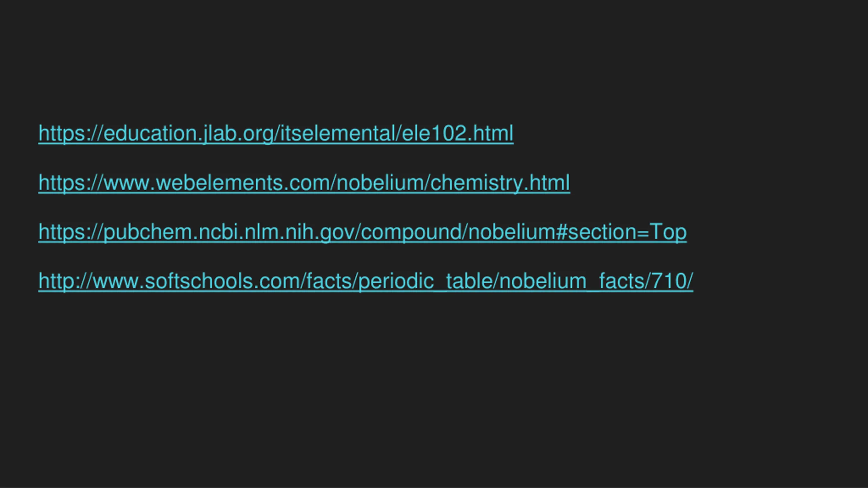Image resolution: width=868 pixels, height=488 pixels.
Task: Click the first URL in the list
Action: pos(276,134)
